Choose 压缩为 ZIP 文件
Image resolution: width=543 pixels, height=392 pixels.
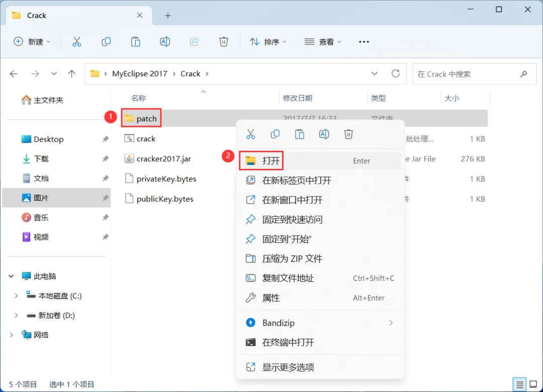click(x=320, y=259)
